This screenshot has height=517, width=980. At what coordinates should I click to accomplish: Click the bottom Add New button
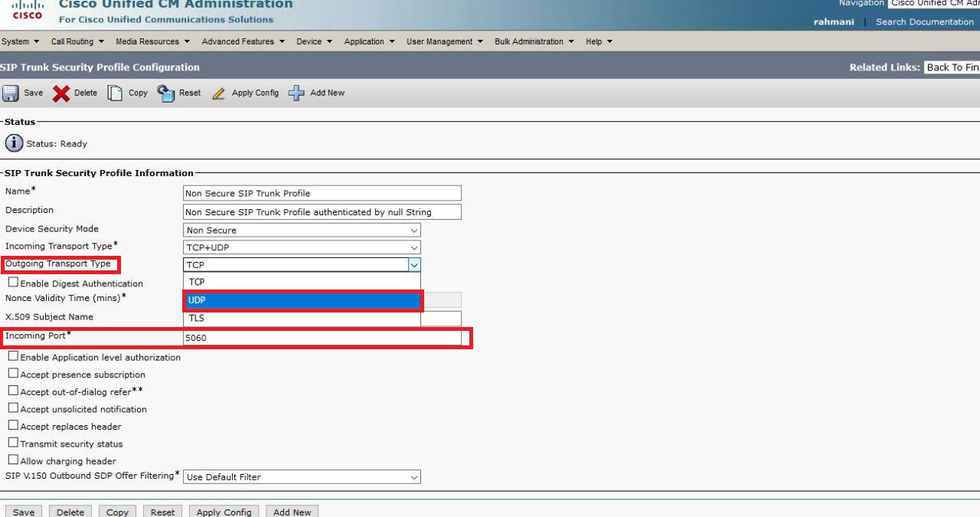292,512
